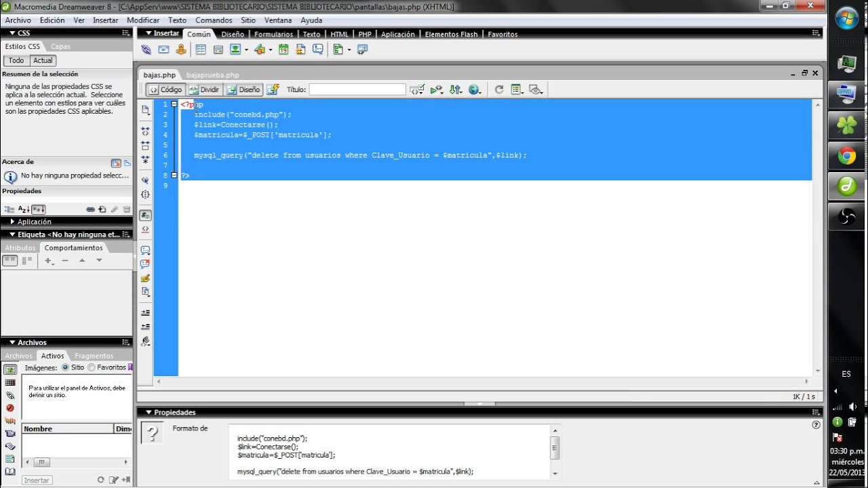Click the Windows Start orb
This screenshot has width=868, height=488.
(847, 18)
